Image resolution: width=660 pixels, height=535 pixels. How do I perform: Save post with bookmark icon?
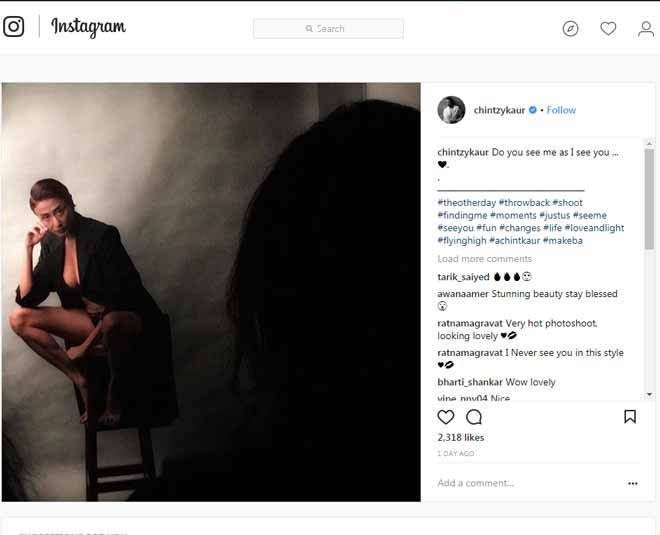pyautogui.click(x=630, y=417)
